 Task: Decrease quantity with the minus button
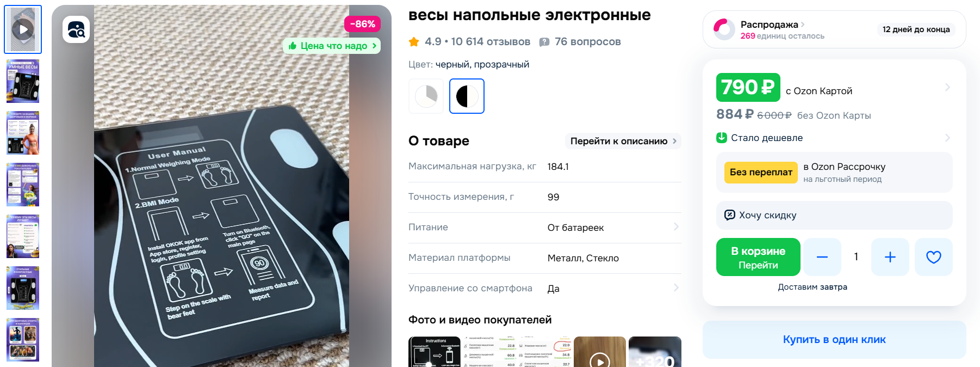(x=822, y=257)
